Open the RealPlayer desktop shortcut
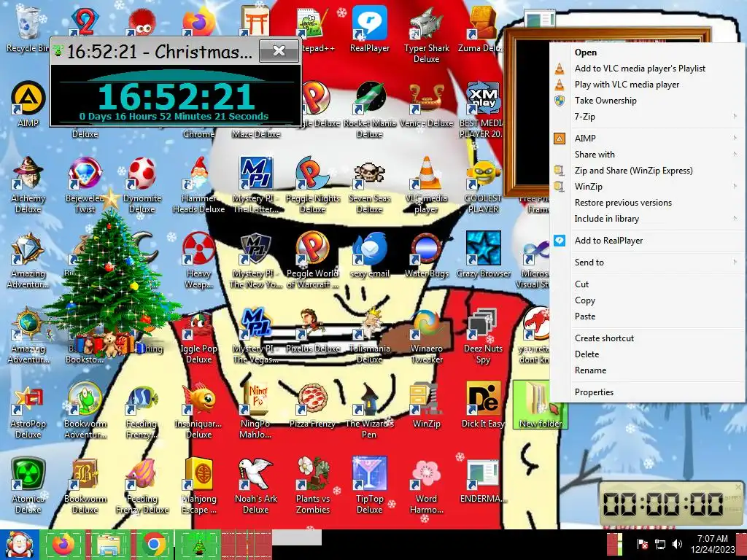The image size is (747, 560). click(370, 29)
